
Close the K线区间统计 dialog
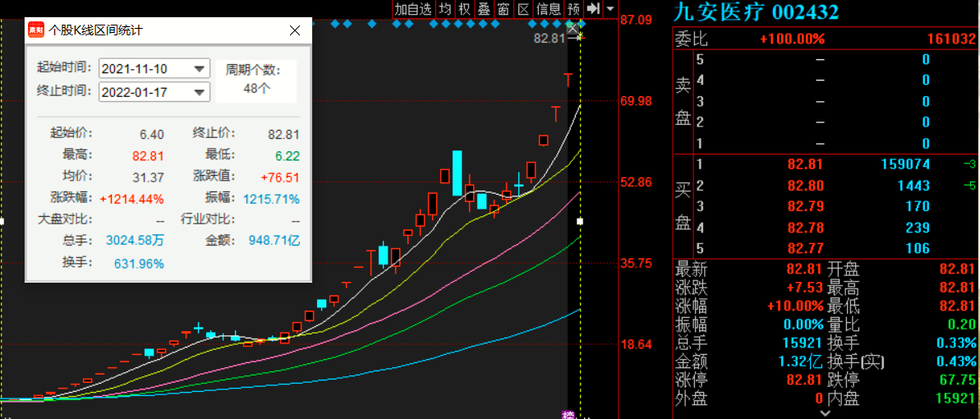pos(295,30)
